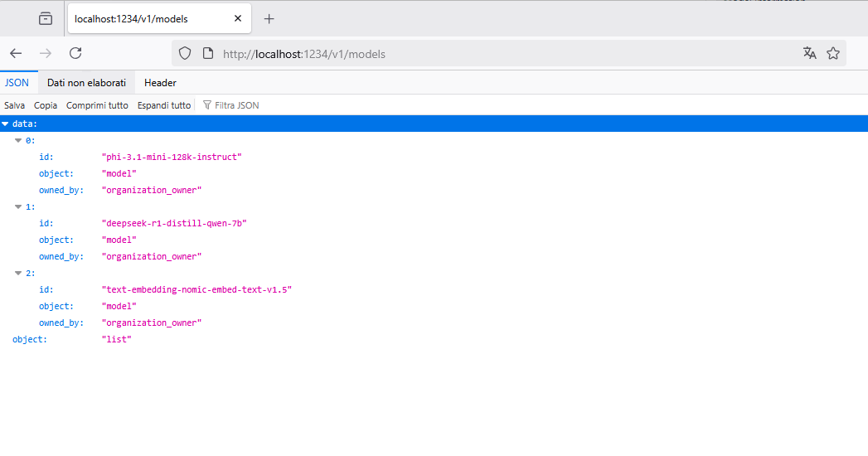This screenshot has width=868, height=456.
Task: Switch to the JSON tab
Action: 17,82
